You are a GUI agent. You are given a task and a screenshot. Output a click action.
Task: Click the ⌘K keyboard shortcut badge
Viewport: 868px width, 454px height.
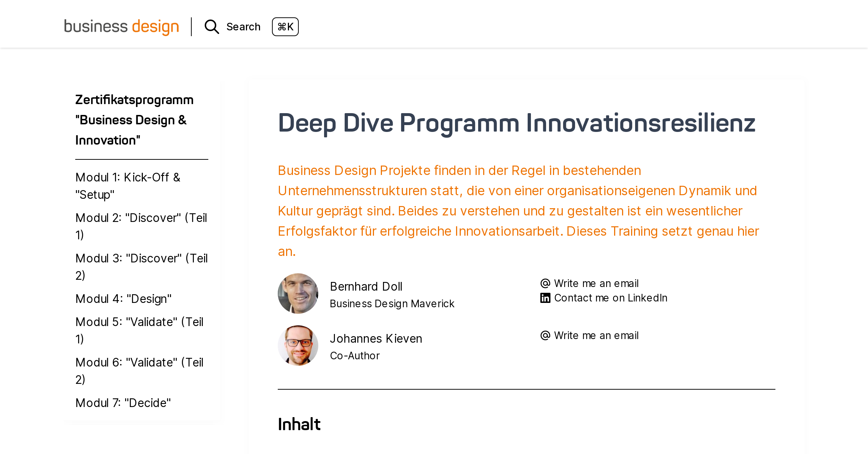pyautogui.click(x=285, y=26)
